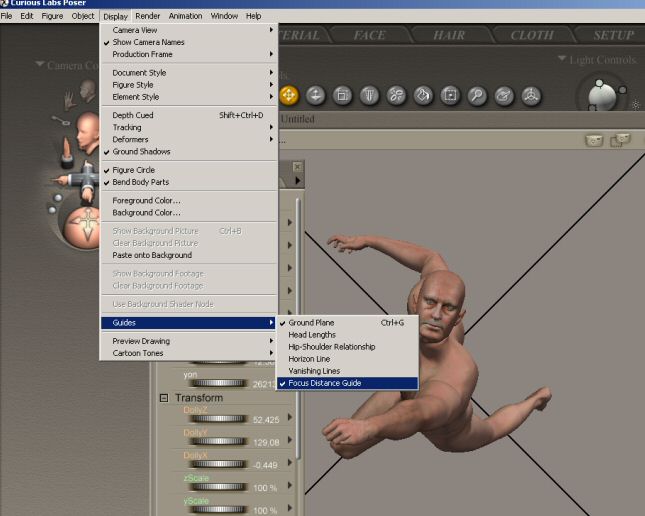Click the single viewport layout icon
The height and width of the screenshot is (516, 645).
click(594, 141)
